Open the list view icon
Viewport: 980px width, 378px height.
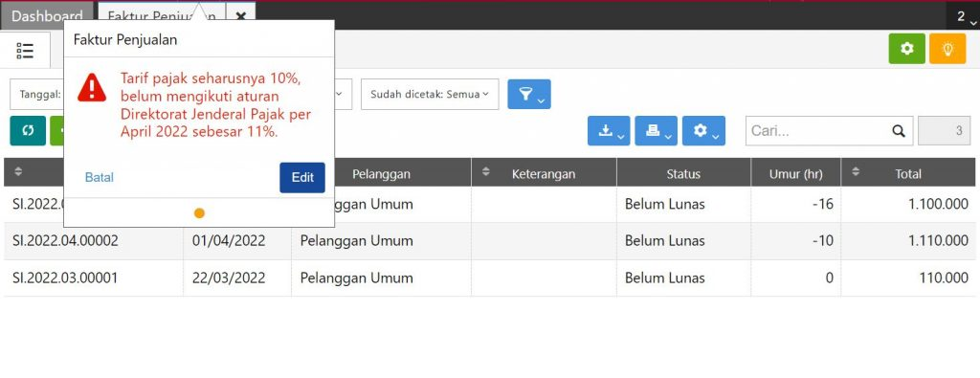[x=25, y=51]
